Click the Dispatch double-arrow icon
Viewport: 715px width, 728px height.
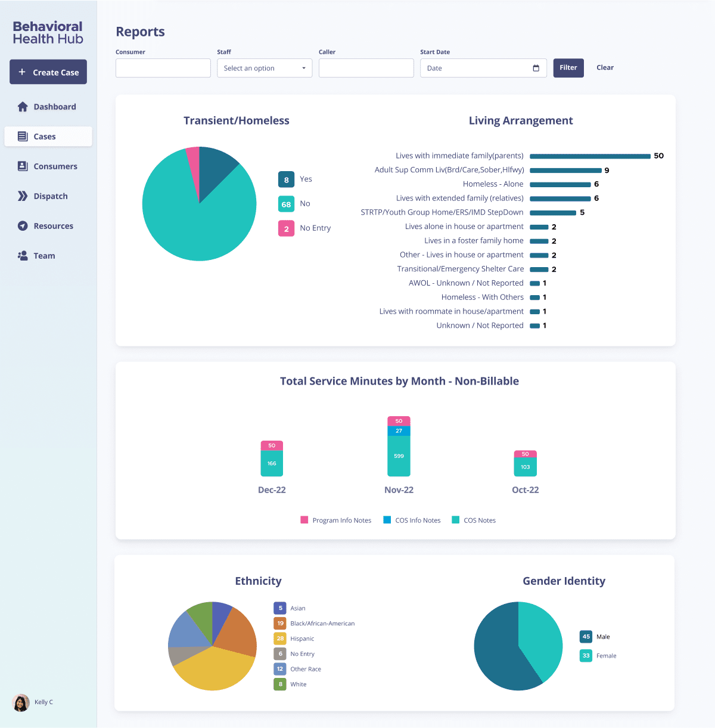pos(23,196)
